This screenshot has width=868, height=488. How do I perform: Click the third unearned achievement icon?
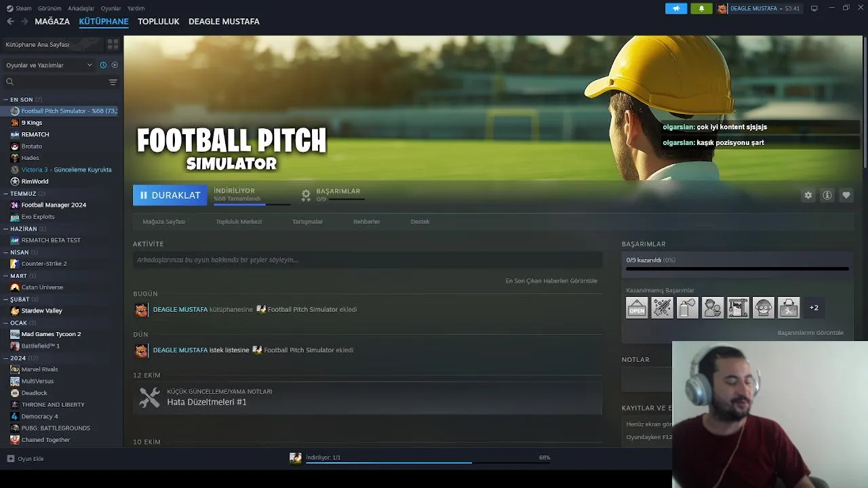pos(687,308)
